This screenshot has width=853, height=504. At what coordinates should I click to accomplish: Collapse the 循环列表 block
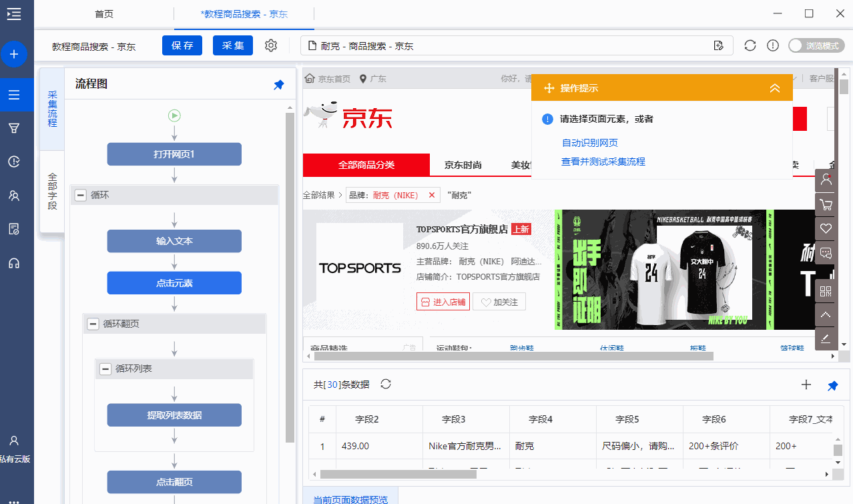tap(105, 368)
